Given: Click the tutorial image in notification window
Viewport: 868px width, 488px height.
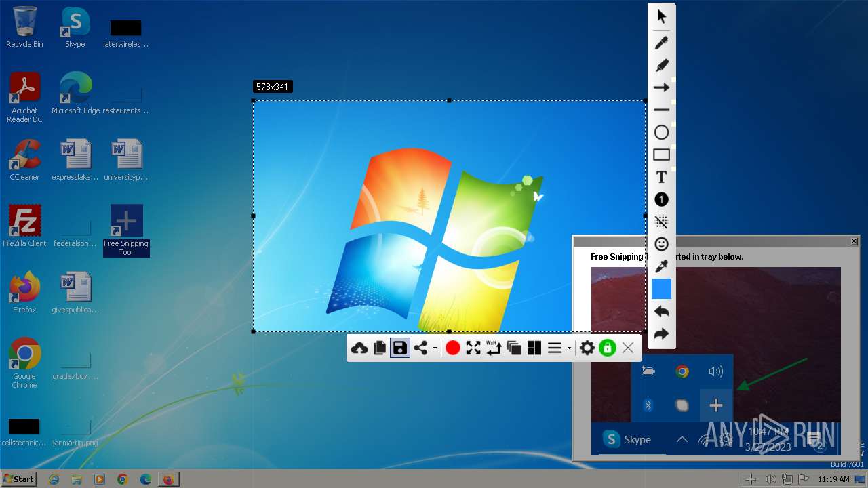Looking at the screenshot, I should point(715,361).
